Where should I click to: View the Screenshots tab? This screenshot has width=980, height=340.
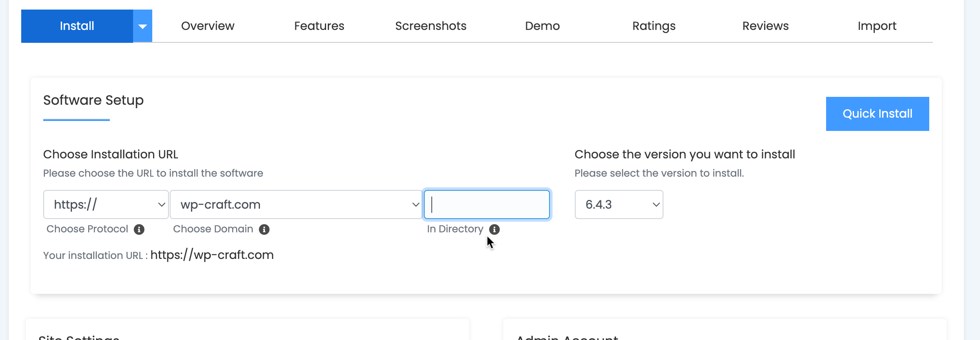pyautogui.click(x=431, y=26)
